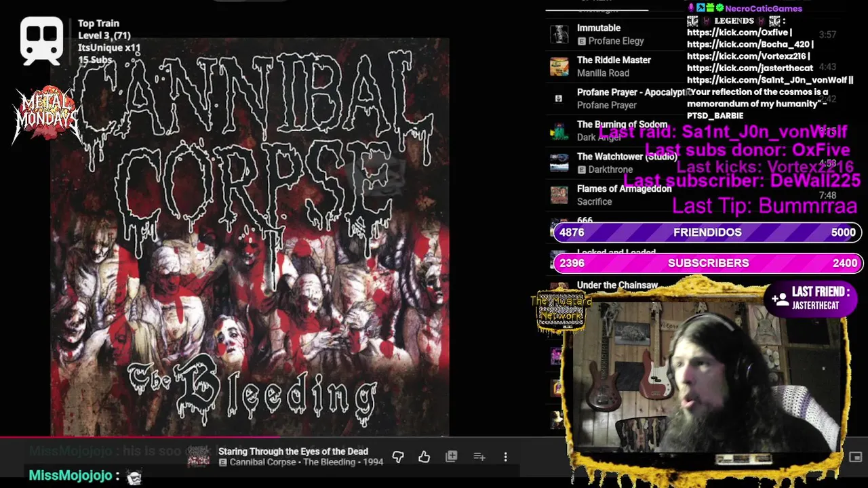Image resolution: width=868 pixels, height=488 pixels.
Task: Play Under the Chainsaw from the queue
Action: coord(617,285)
